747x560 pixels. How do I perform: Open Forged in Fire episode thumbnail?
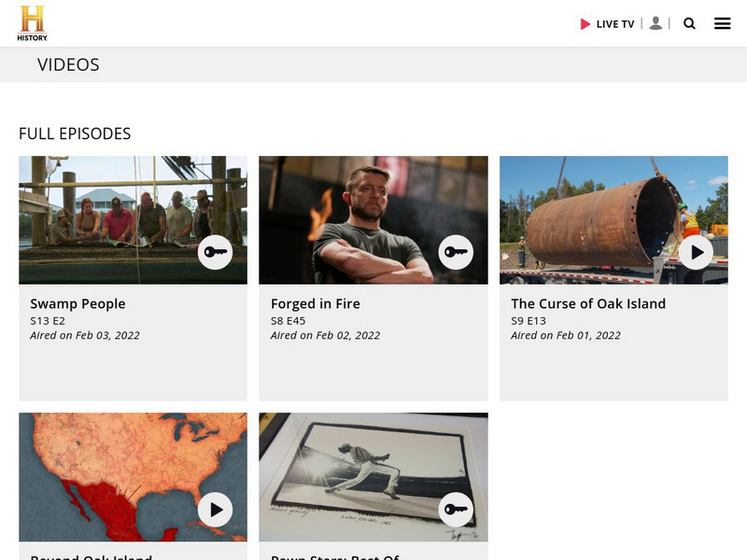click(373, 220)
